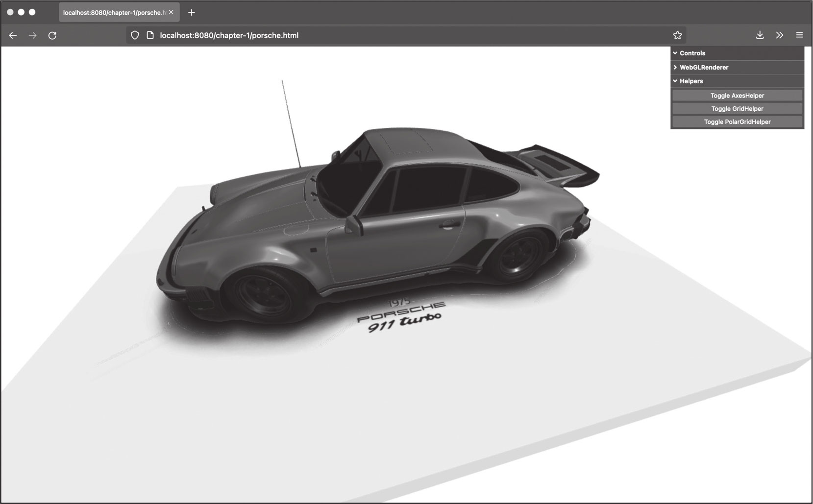
Task: Open the browser hamburger menu
Action: pyautogui.click(x=799, y=35)
